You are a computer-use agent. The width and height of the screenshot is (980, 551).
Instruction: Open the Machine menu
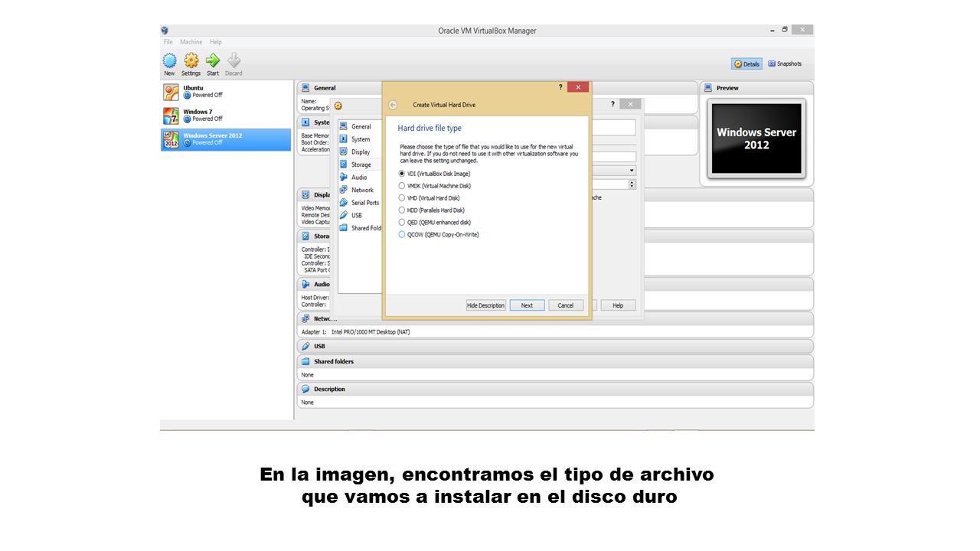pos(191,42)
